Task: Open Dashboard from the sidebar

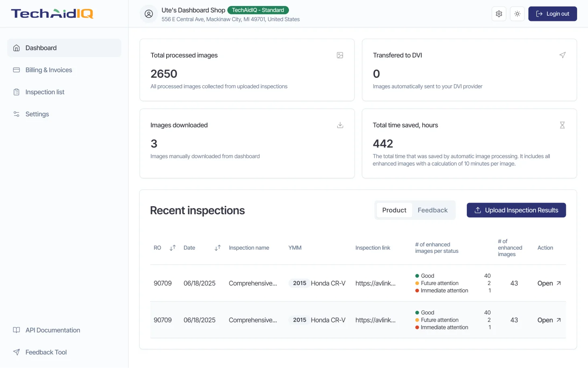Action: pos(41,48)
